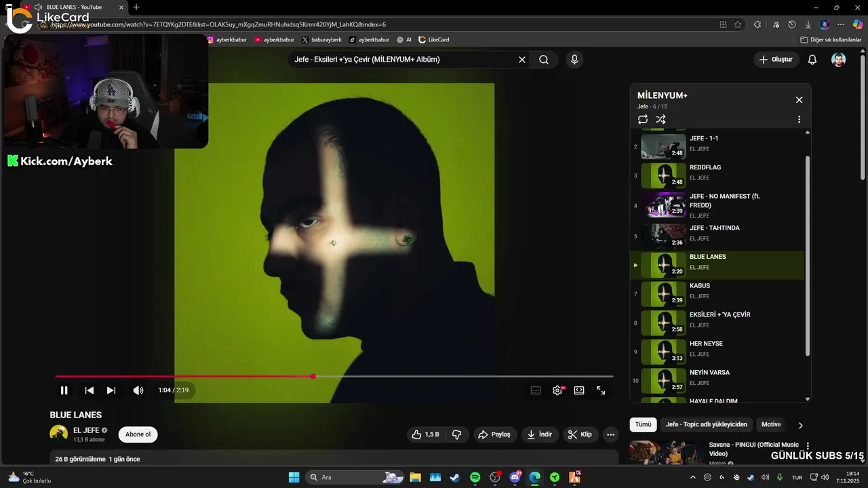
Task: Open video player settings gear
Action: [x=557, y=390]
